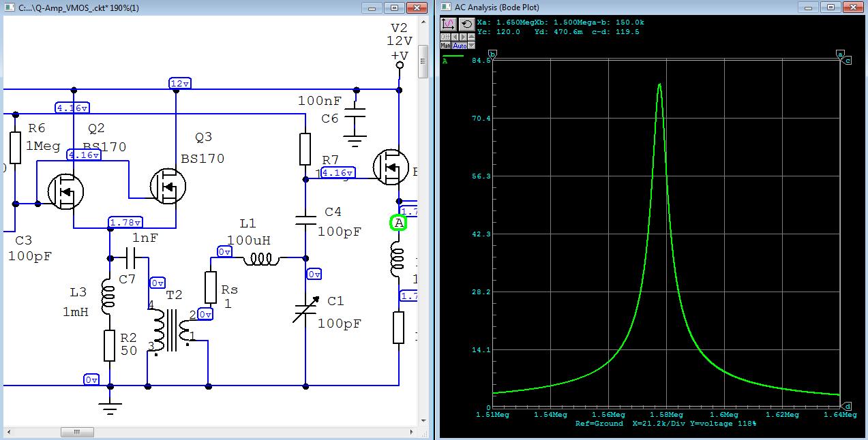Click the 1.58Meg x-axis label
Screen dimensions: 868x440
[666, 414]
